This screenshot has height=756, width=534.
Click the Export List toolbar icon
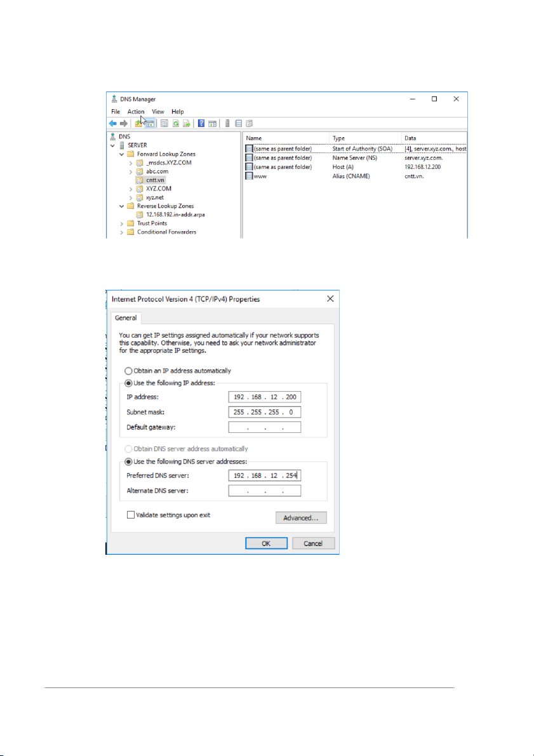pos(187,123)
